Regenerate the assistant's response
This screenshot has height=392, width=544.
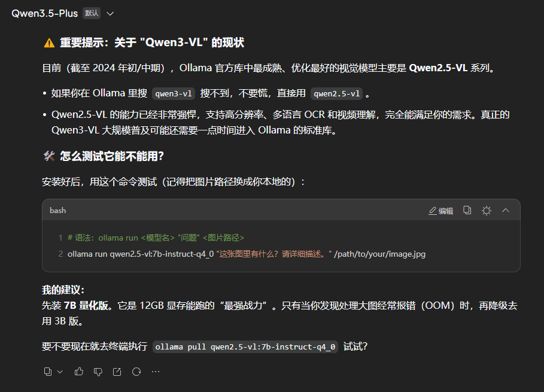pos(136,371)
